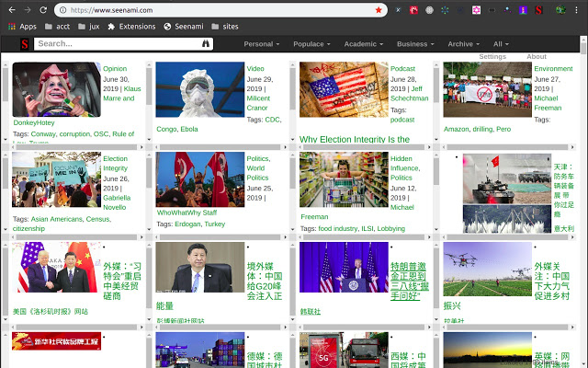Expand the Archive dropdown menu
588x368 pixels.
(x=463, y=44)
